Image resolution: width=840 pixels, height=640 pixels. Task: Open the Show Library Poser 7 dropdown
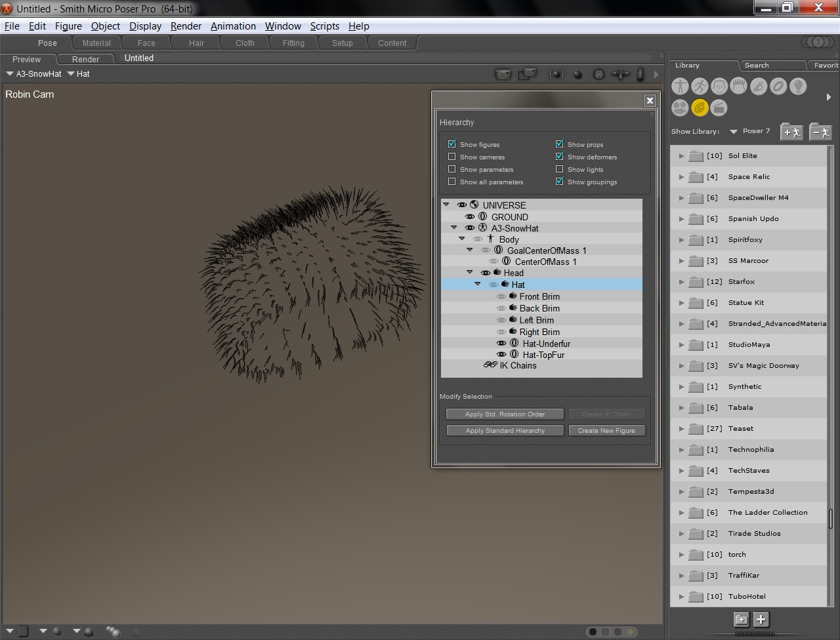coord(734,131)
